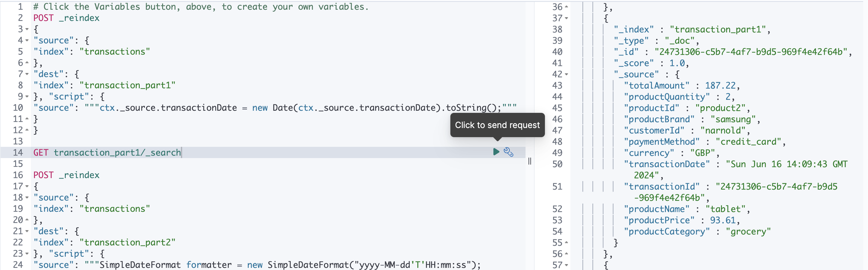Collapse the "script" block at editor line 9
The height and width of the screenshot is (270, 868).
pos(27,96)
